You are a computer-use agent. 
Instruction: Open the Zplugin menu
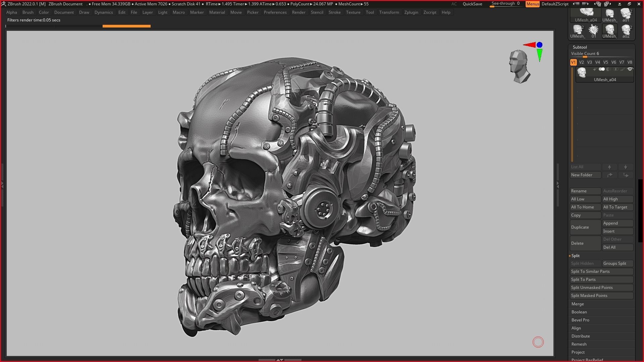(411, 12)
